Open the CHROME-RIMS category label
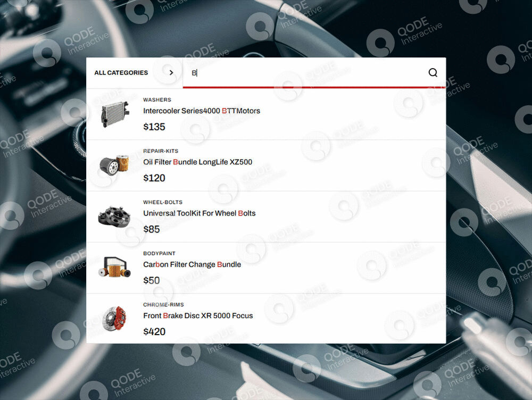The width and height of the screenshot is (532, 400). click(x=163, y=305)
